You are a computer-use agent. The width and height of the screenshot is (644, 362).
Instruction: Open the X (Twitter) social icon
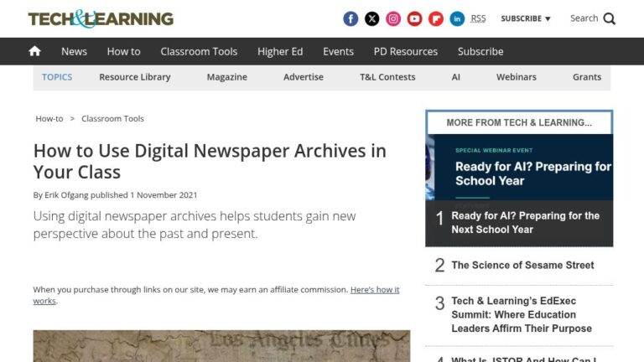pyautogui.click(x=372, y=19)
